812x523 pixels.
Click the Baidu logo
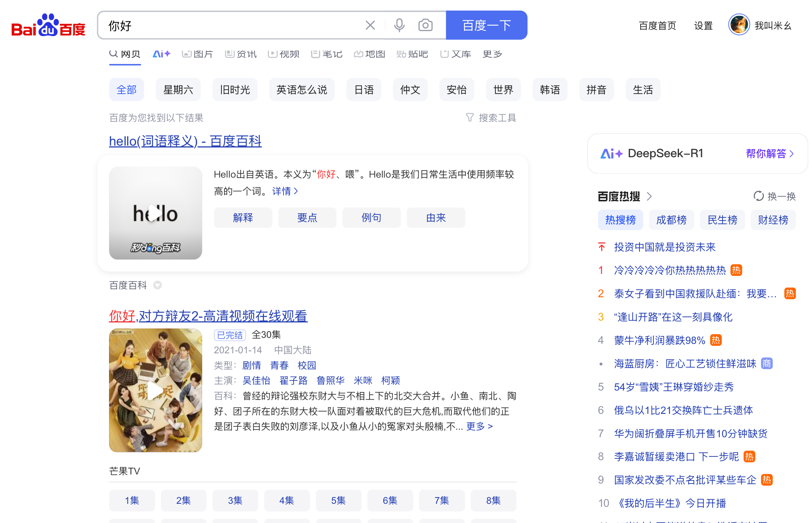(48, 25)
